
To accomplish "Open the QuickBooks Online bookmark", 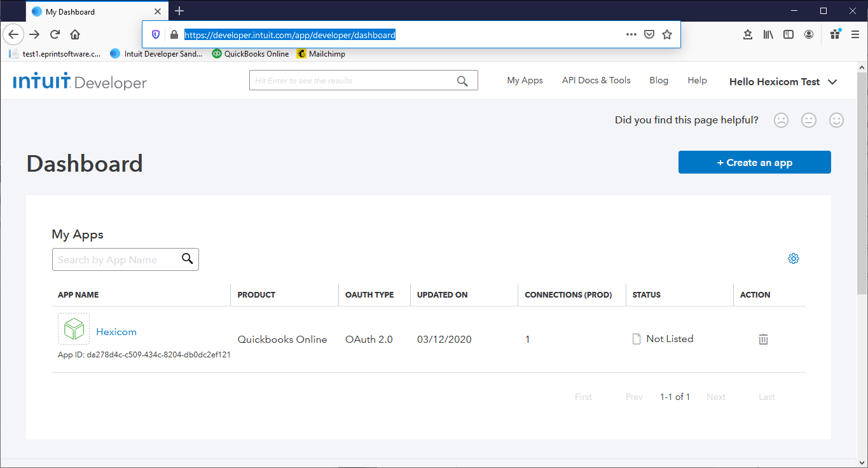I will pyautogui.click(x=251, y=54).
